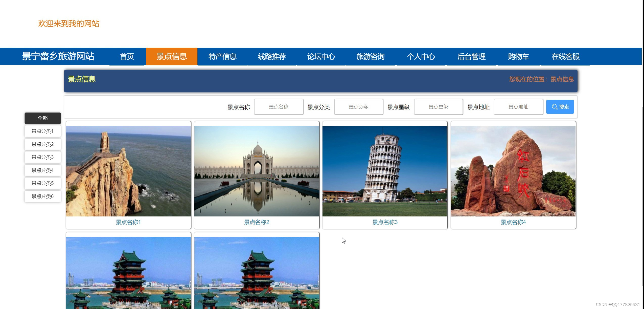644x309 pixels.
Task: Focus the 景点分类 search input
Action: point(358,107)
